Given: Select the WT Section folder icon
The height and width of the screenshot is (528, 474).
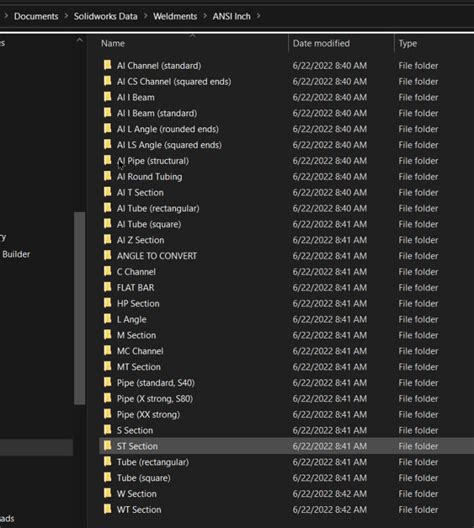Looking at the screenshot, I should point(107,509).
